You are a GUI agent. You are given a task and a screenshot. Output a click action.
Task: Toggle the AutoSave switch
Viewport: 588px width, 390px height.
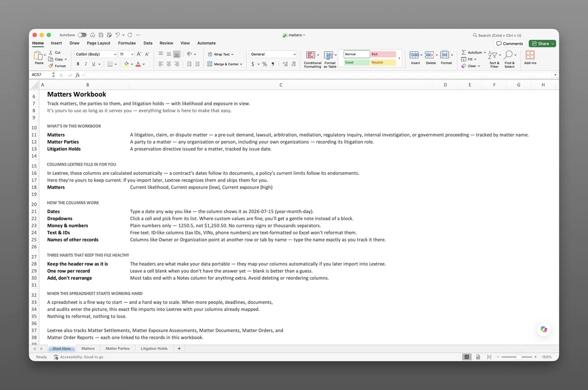pyautogui.click(x=82, y=35)
